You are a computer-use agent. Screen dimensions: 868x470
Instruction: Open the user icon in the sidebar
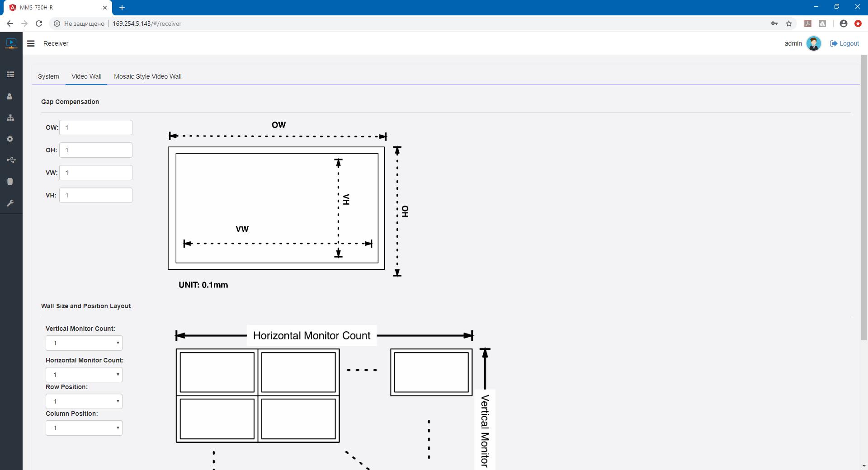coord(9,96)
